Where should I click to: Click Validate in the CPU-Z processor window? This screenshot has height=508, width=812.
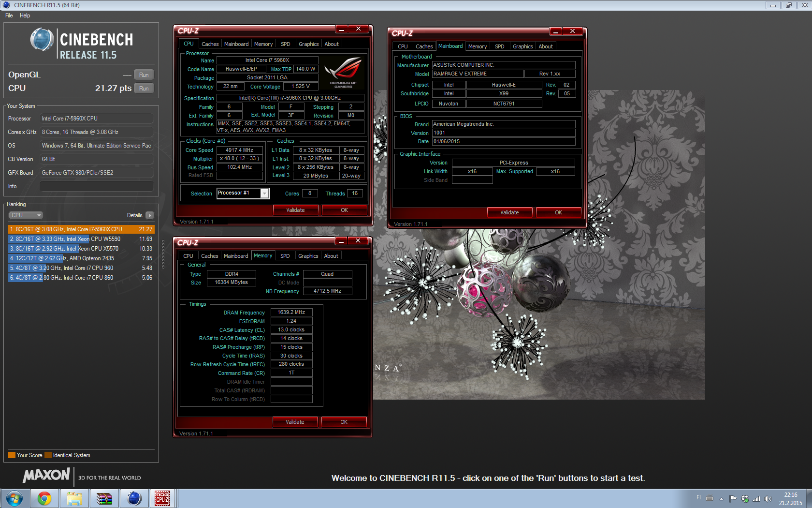(x=295, y=210)
